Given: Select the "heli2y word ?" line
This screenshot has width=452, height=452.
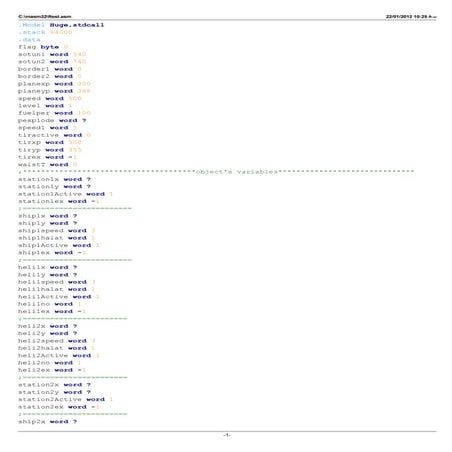Looking at the screenshot, I should click(x=47, y=333).
